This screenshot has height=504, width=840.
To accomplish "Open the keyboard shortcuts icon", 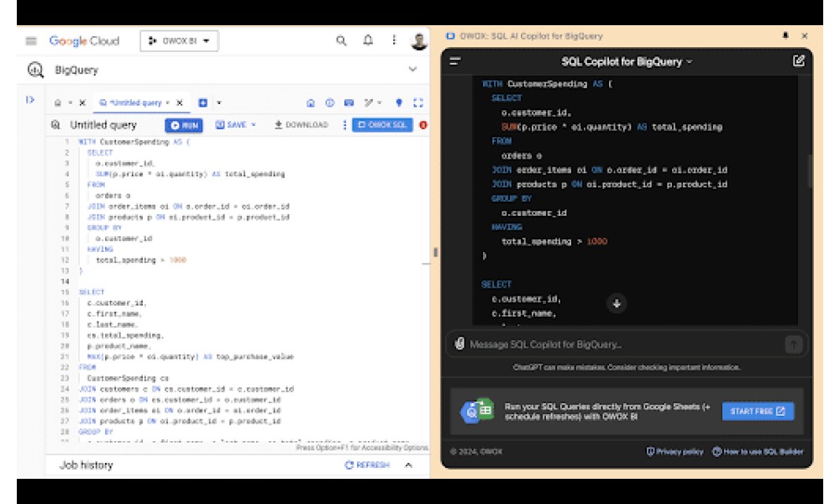I will click(x=349, y=102).
